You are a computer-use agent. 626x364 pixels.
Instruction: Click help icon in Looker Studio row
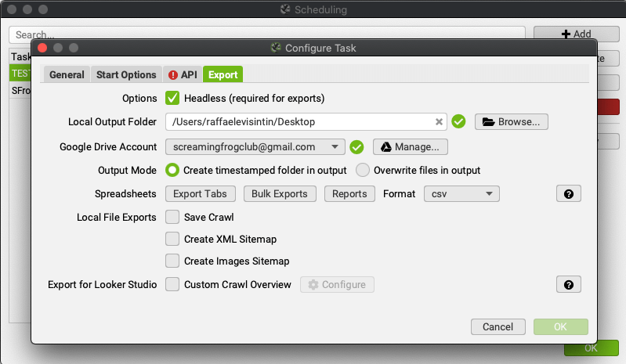[x=569, y=285]
